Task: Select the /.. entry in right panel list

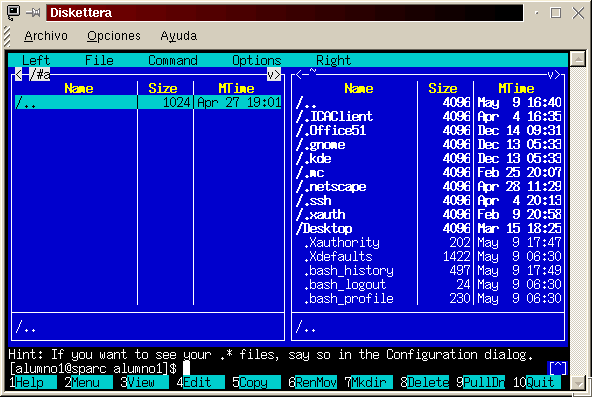Action: (428, 102)
